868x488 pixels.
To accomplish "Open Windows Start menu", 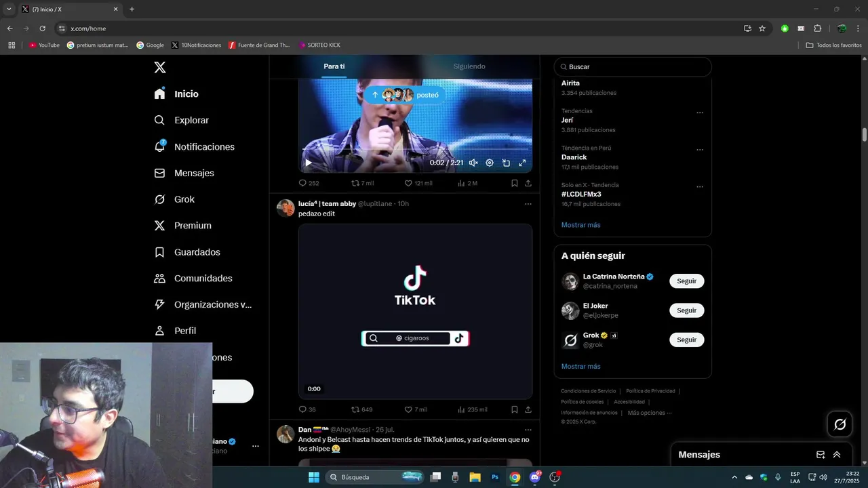I will pyautogui.click(x=314, y=477).
